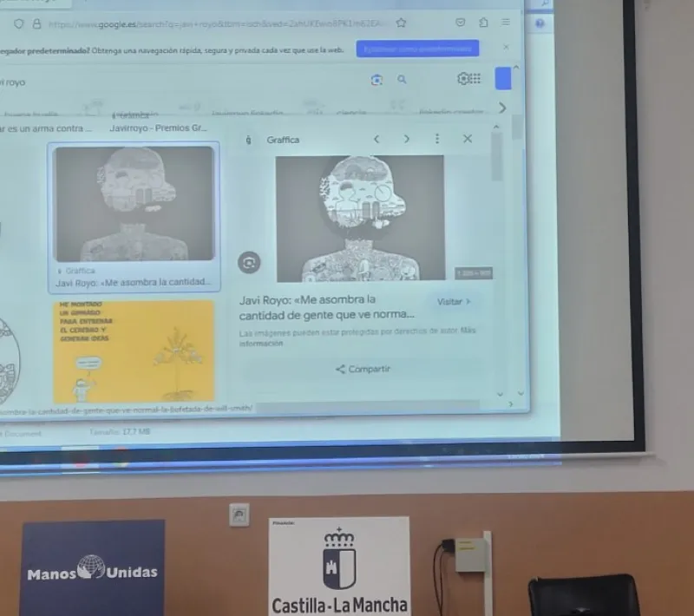Open the Google apps grid icon

coord(475,78)
